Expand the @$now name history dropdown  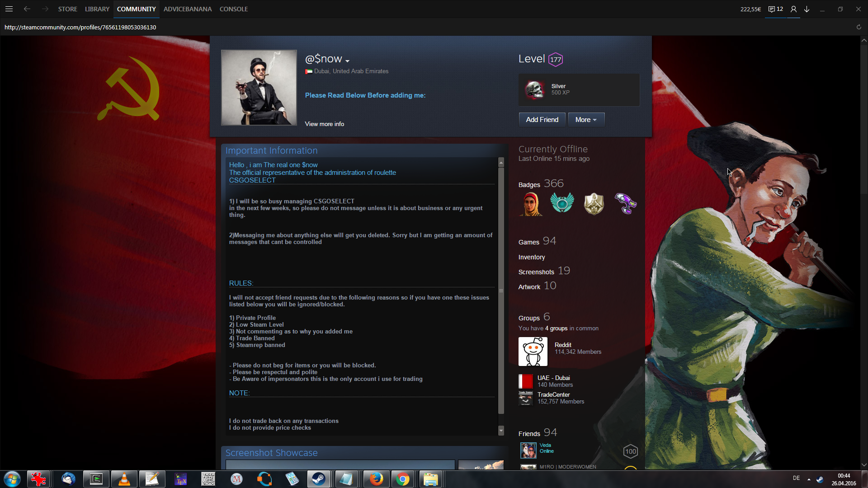tap(347, 61)
